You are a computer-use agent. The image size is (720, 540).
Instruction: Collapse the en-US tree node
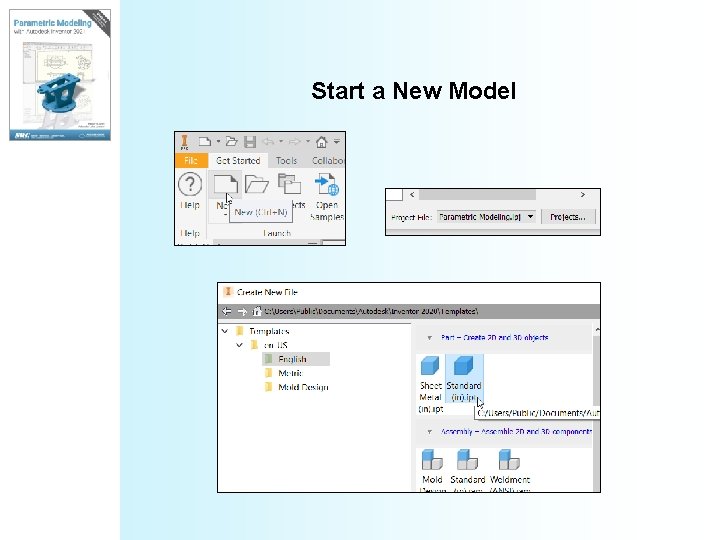click(239, 345)
